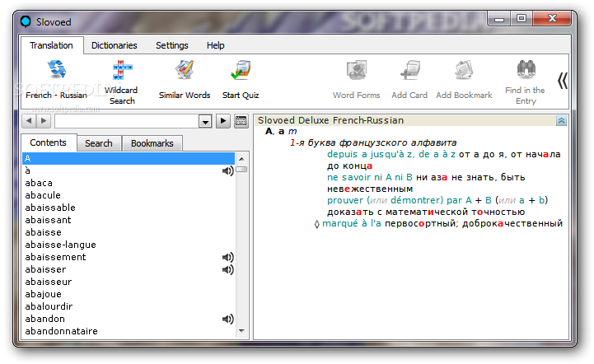The height and width of the screenshot is (364, 594).
Task: Open the Similar Words tool
Action: coord(185,79)
